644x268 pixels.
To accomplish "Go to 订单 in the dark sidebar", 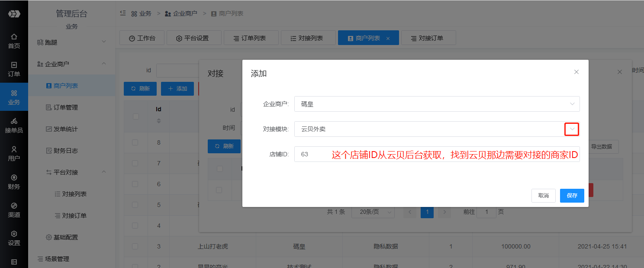I will (x=14, y=69).
